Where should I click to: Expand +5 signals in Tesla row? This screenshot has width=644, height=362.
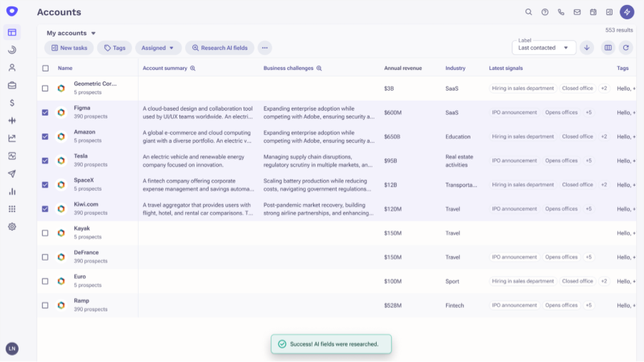tap(588, 161)
